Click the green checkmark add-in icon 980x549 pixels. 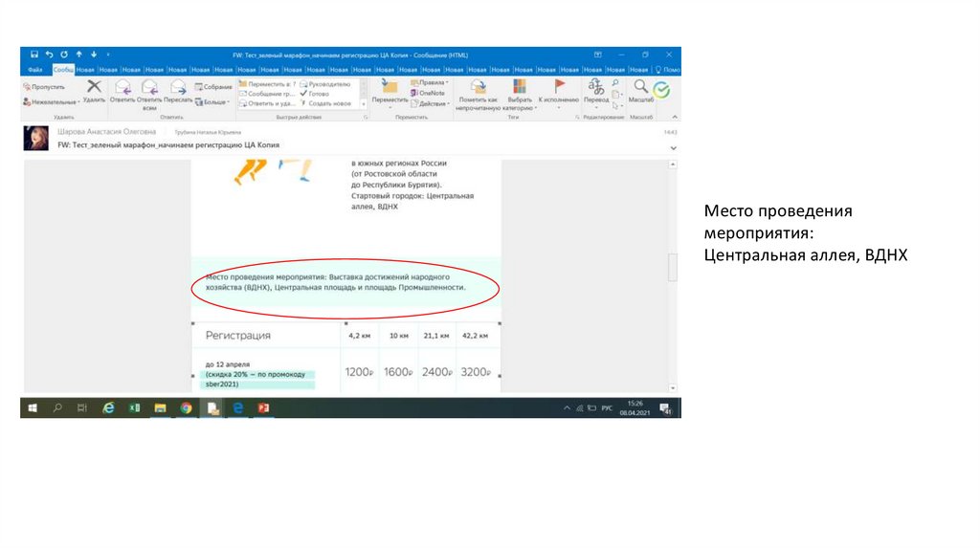(661, 90)
